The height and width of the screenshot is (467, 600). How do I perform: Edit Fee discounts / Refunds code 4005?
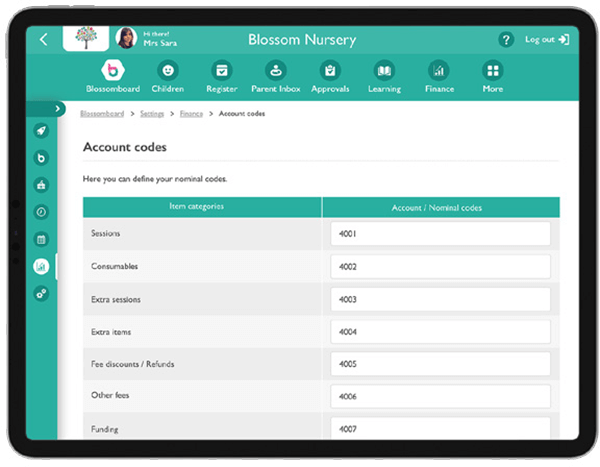(x=440, y=364)
